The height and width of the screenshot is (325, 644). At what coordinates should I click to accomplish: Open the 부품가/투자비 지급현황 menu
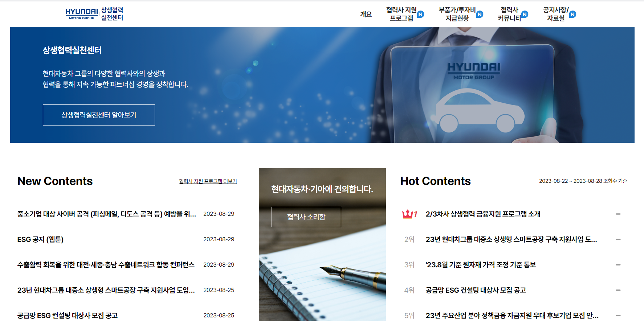457,14
